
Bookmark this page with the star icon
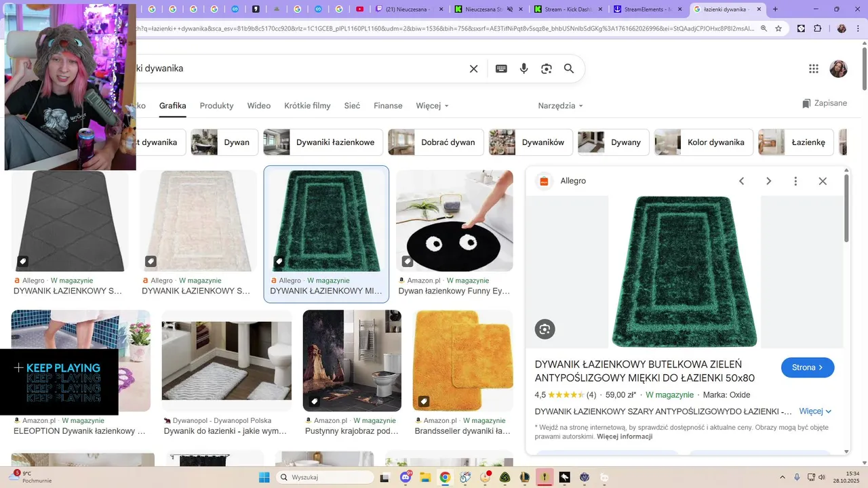778,28
